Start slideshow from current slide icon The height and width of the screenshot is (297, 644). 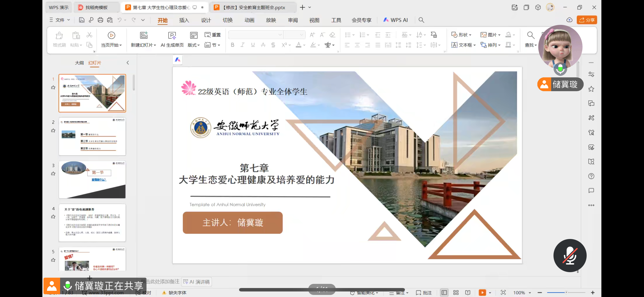[x=111, y=35]
